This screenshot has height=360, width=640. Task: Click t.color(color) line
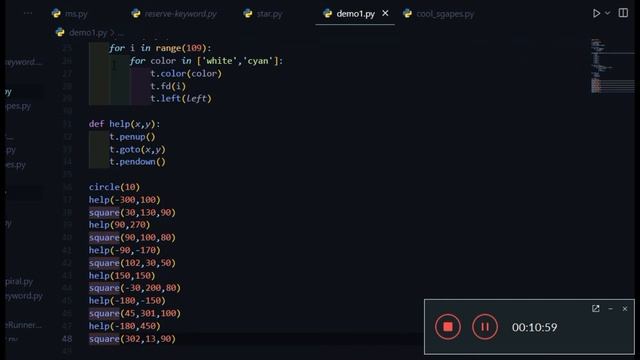point(186,73)
